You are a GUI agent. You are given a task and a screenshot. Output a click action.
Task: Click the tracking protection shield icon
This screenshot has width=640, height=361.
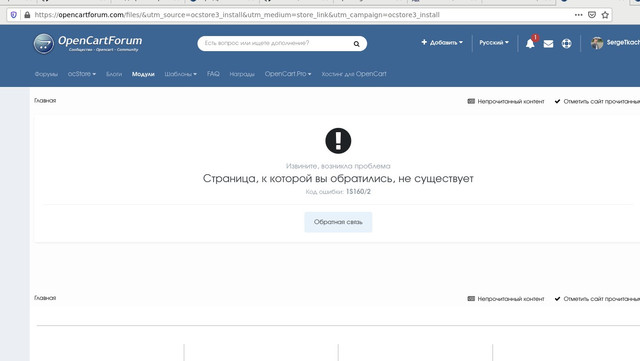click(13, 15)
